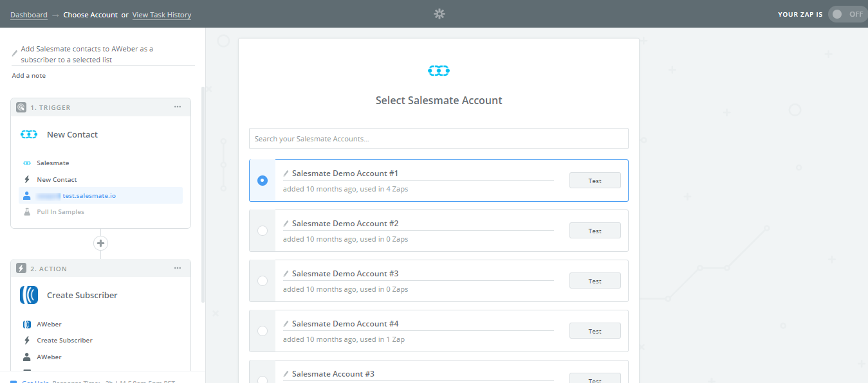Click the 'used in 4 Zaps' text

384,189
